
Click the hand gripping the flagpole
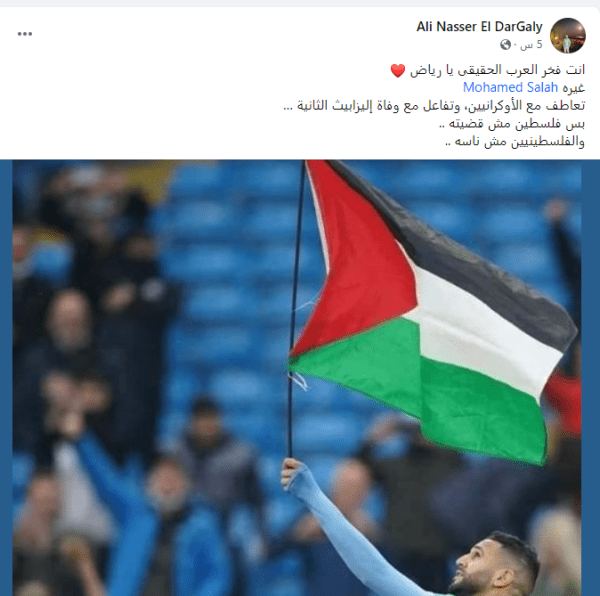[292, 474]
